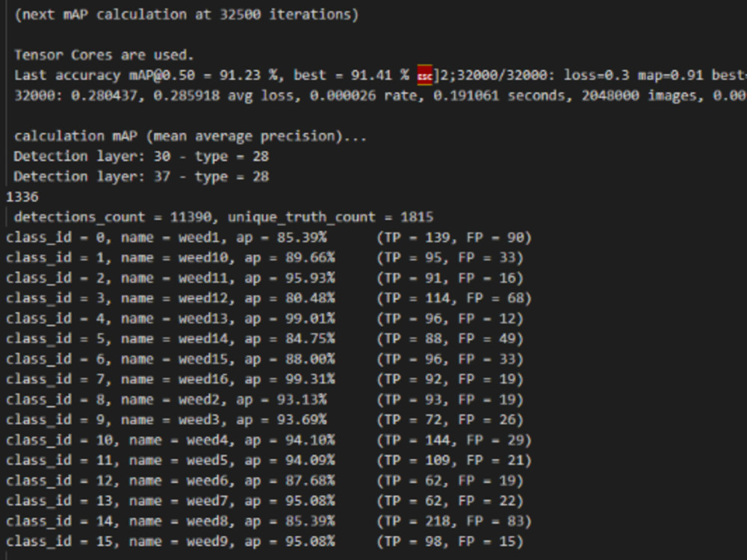Click '(TP = 144, FP = 29)' counts
The height and width of the screenshot is (560, 747).
tap(454, 440)
